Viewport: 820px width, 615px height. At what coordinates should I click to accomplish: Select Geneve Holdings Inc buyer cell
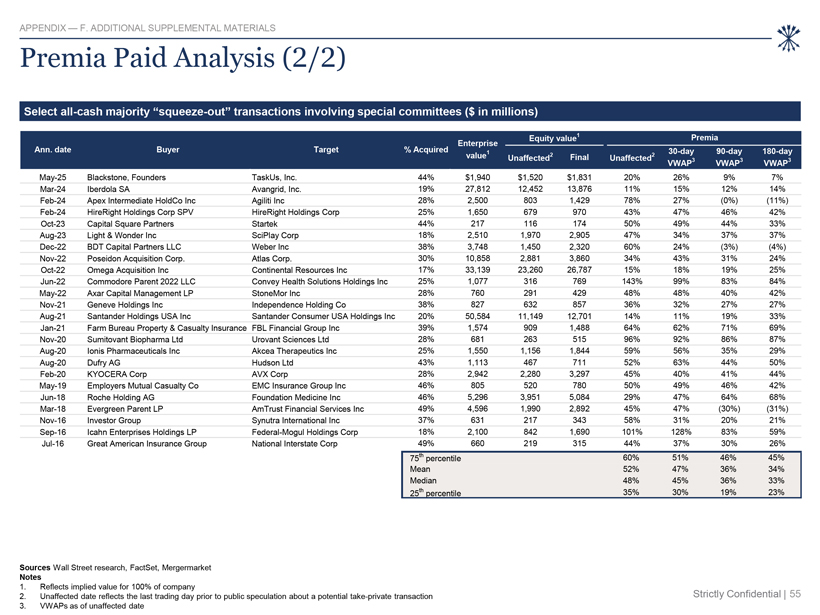point(125,304)
